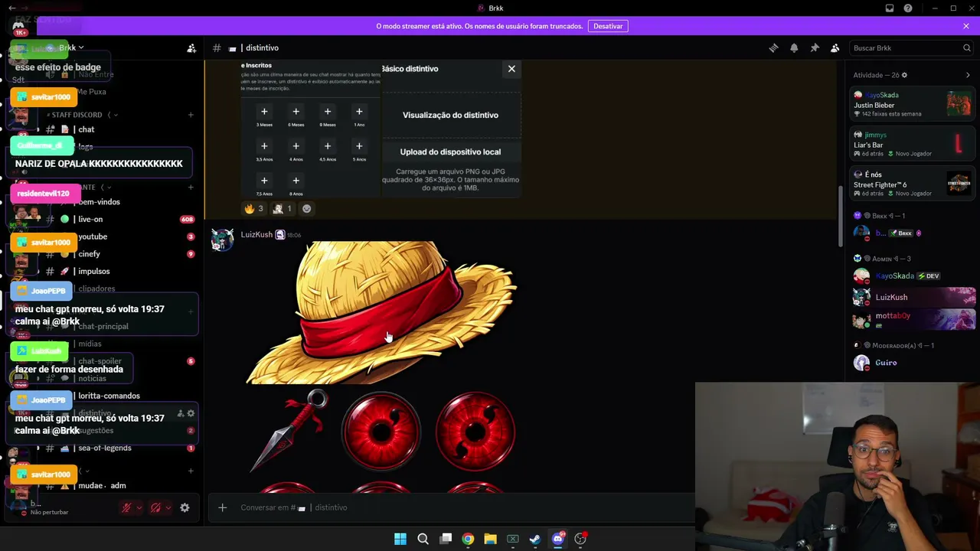Click Desativar to disable streamer mode

click(608, 26)
